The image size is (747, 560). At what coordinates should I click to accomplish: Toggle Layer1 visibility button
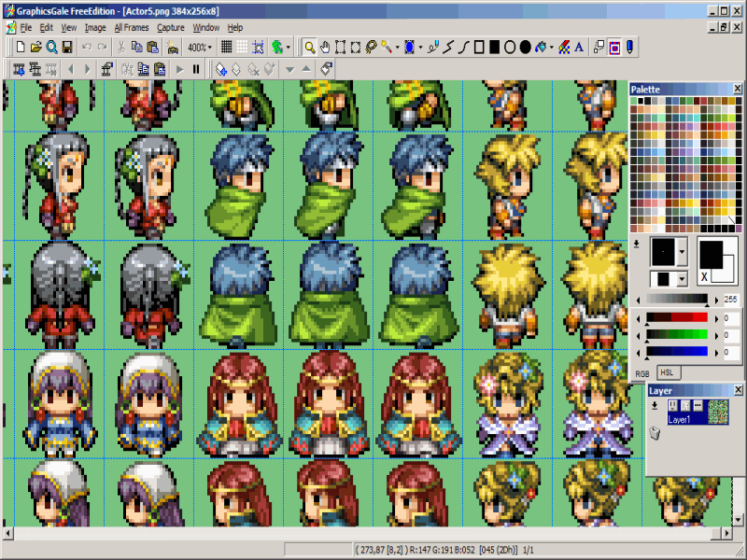point(672,406)
